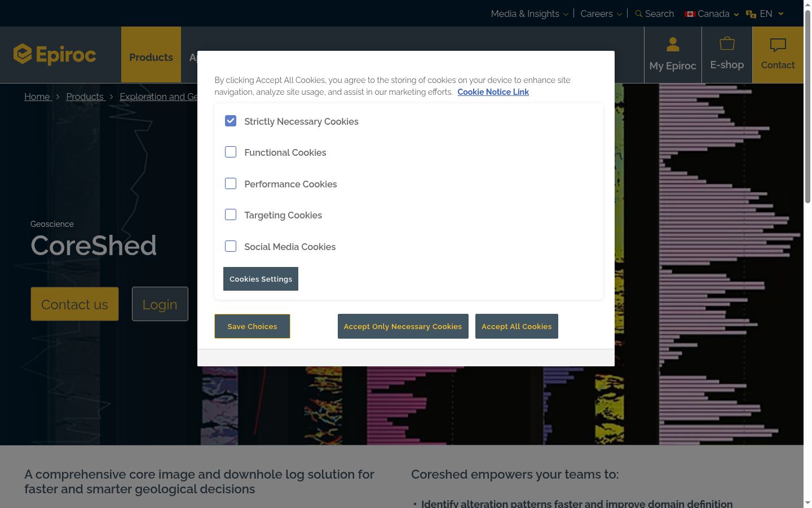Click the Strictly Necessary Cookies label
The width and height of the screenshot is (812, 508).
[x=301, y=121]
